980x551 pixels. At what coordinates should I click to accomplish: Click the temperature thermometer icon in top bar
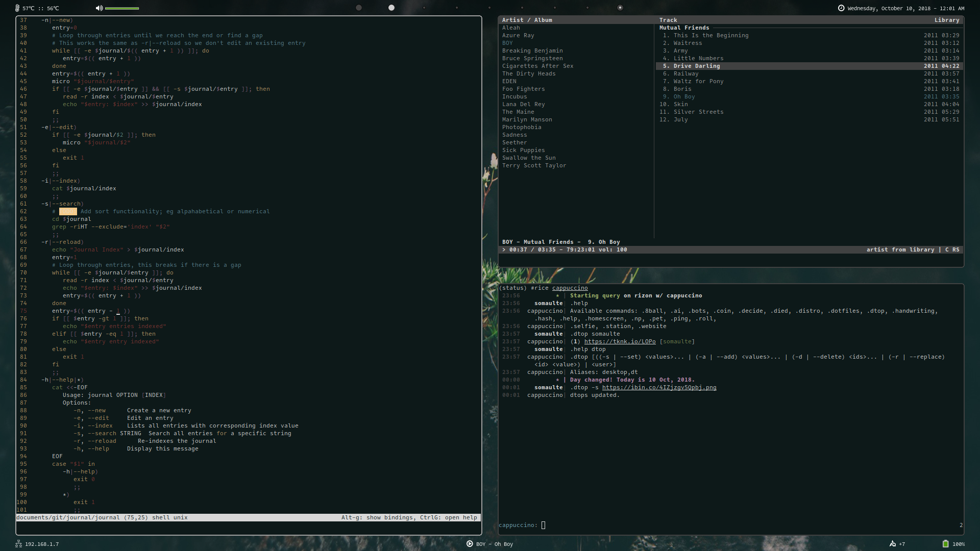(x=17, y=8)
